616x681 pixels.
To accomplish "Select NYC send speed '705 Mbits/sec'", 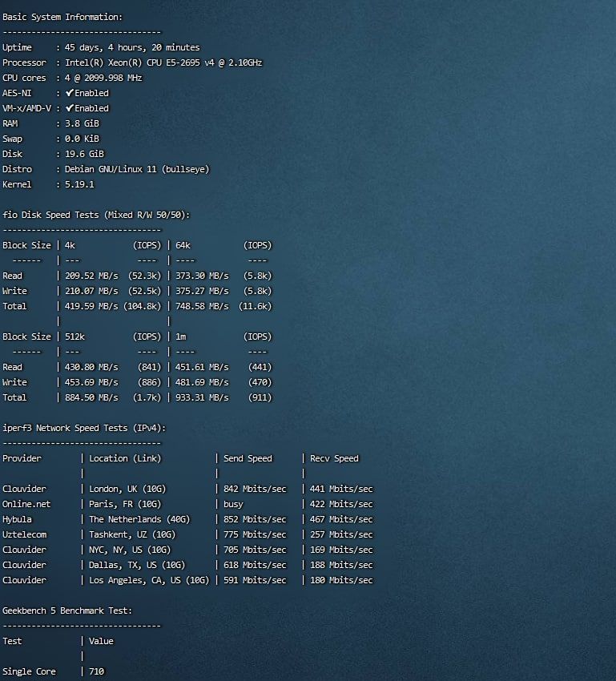I will pos(255,550).
